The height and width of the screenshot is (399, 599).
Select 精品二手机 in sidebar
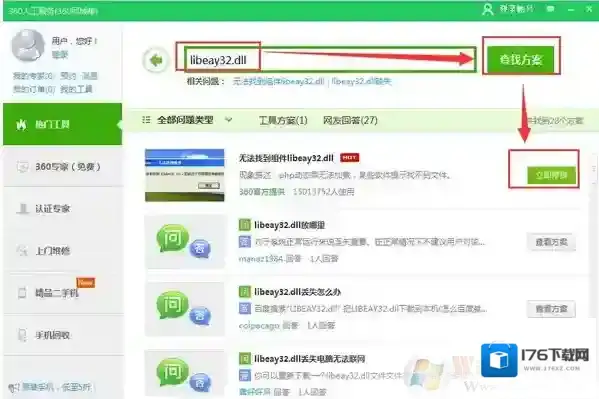(x=62, y=293)
